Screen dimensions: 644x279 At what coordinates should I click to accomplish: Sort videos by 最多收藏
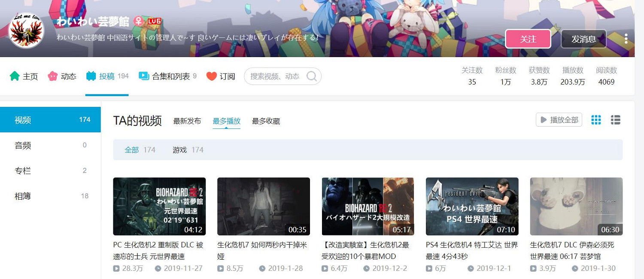coord(266,121)
